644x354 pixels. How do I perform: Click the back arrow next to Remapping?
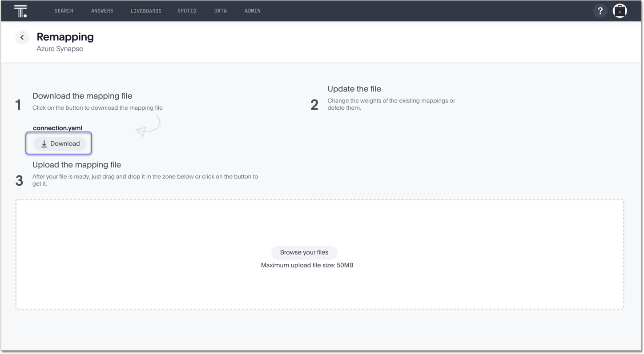pos(22,37)
